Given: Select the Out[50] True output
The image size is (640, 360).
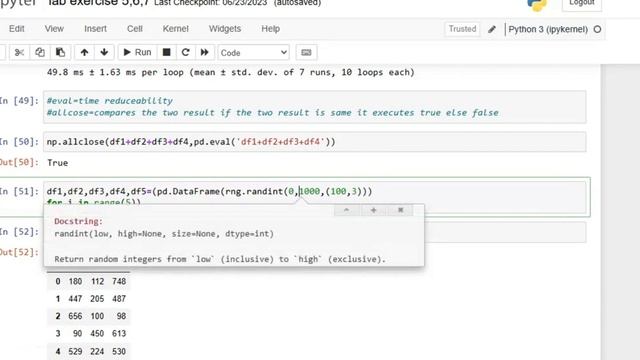Looking at the screenshot, I should coord(58,163).
